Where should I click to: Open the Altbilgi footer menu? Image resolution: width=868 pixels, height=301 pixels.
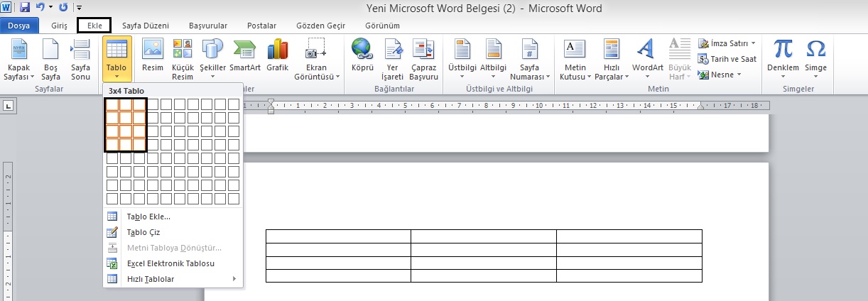coord(494,60)
